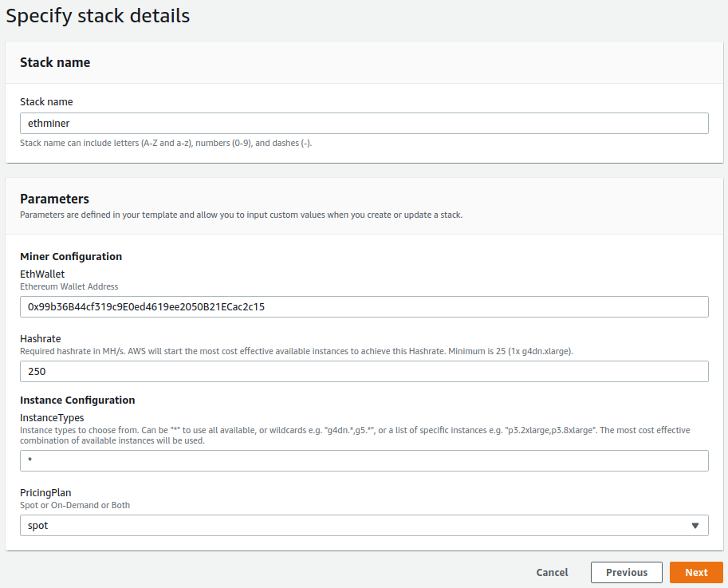Click the 'Spot or On-Demand or Both' description
728x588 pixels.
coord(75,505)
